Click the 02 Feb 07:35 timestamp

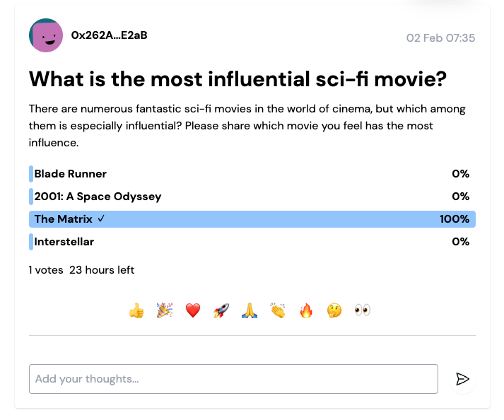point(440,38)
